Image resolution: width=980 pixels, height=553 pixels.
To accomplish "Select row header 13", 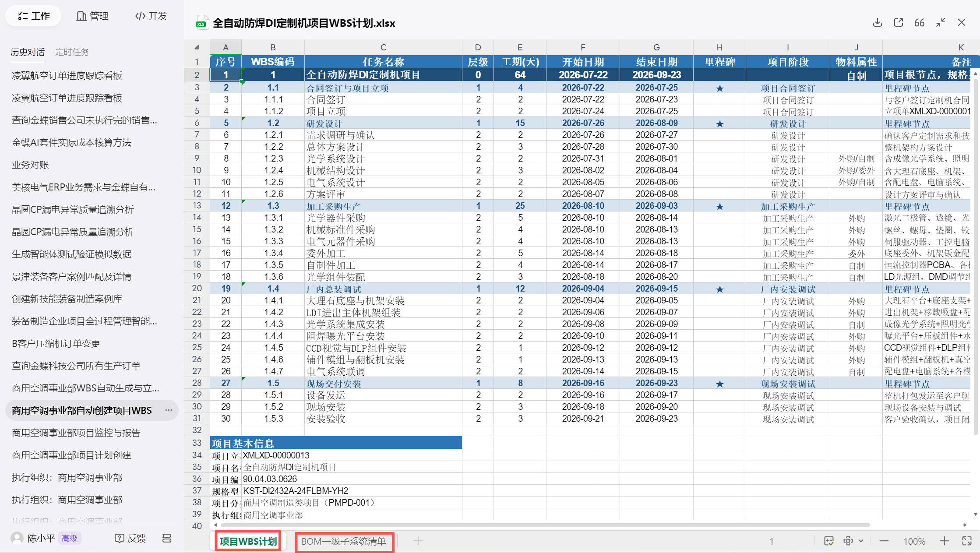I will pos(197,206).
